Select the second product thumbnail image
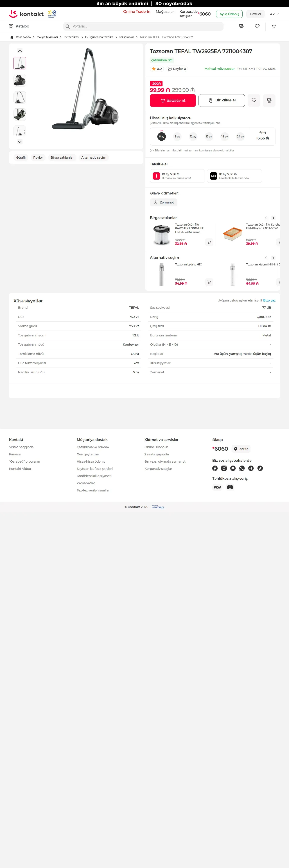The width and height of the screenshot is (289, 868). click(20, 80)
